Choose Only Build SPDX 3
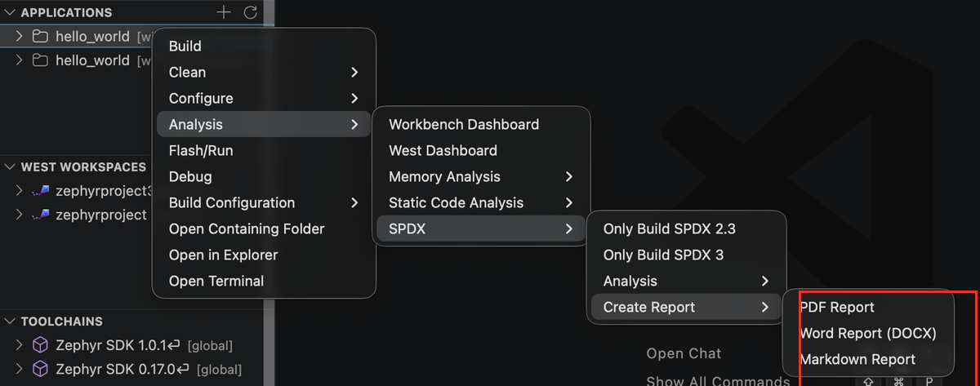 coord(686,255)
